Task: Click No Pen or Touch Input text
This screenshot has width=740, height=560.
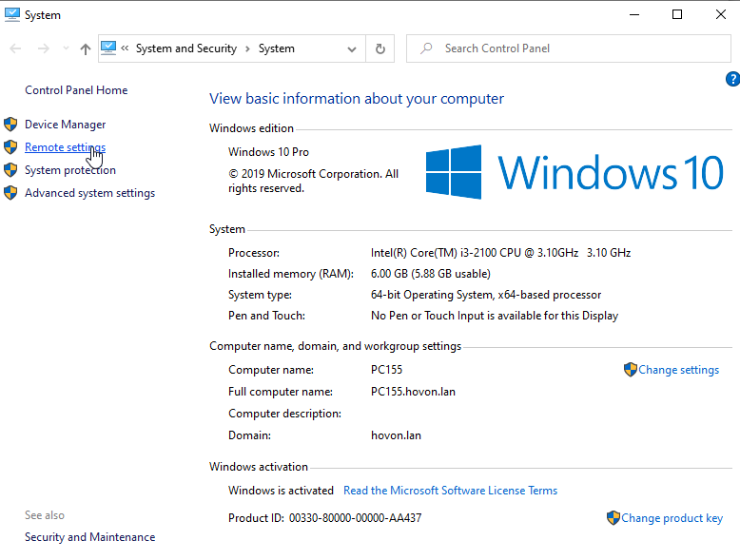Action: (495, 316)
